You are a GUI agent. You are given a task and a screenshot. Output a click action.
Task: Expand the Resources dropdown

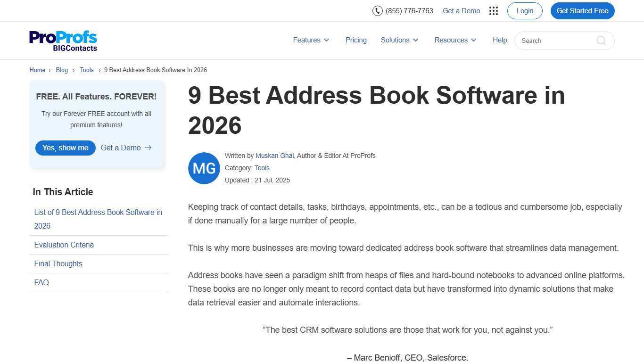[454, 40]
